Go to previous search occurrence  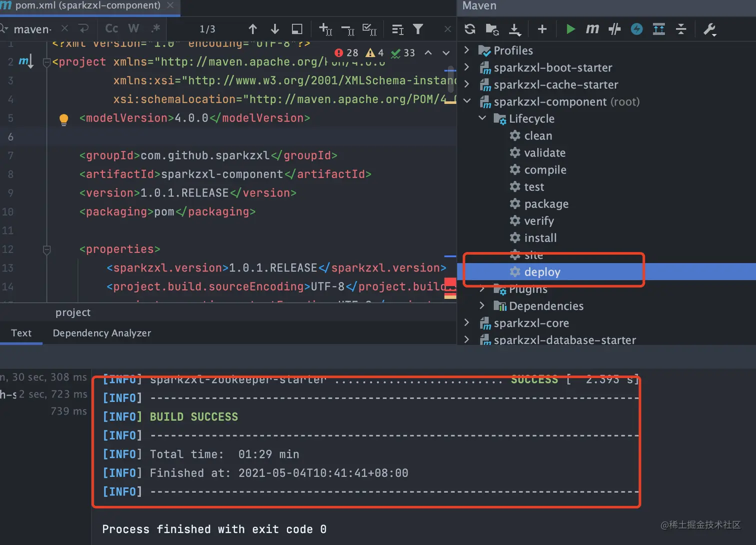(252, 29)
